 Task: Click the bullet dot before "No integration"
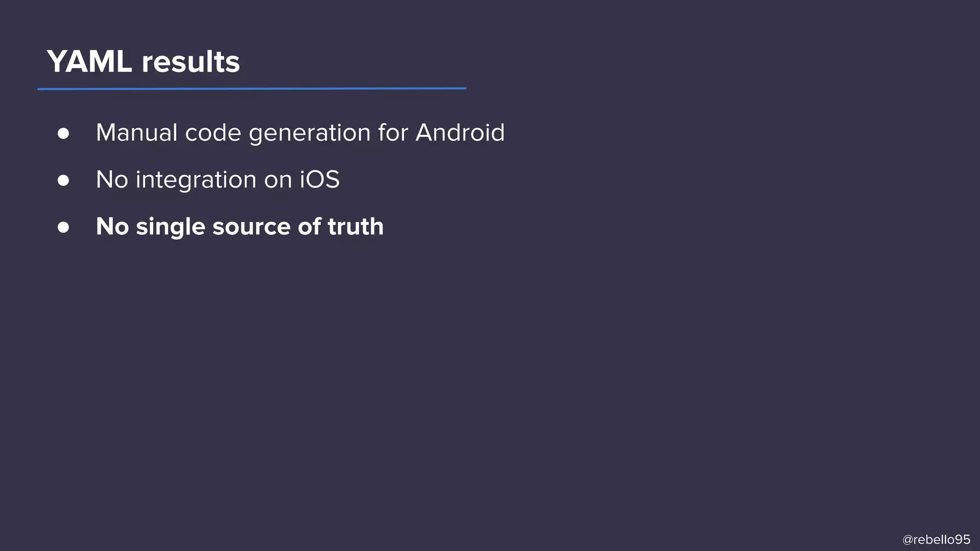pos(63,180)
